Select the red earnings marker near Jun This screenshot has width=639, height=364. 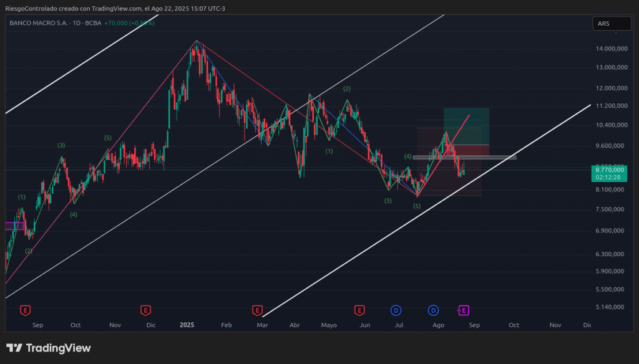(x=359, y=310)
